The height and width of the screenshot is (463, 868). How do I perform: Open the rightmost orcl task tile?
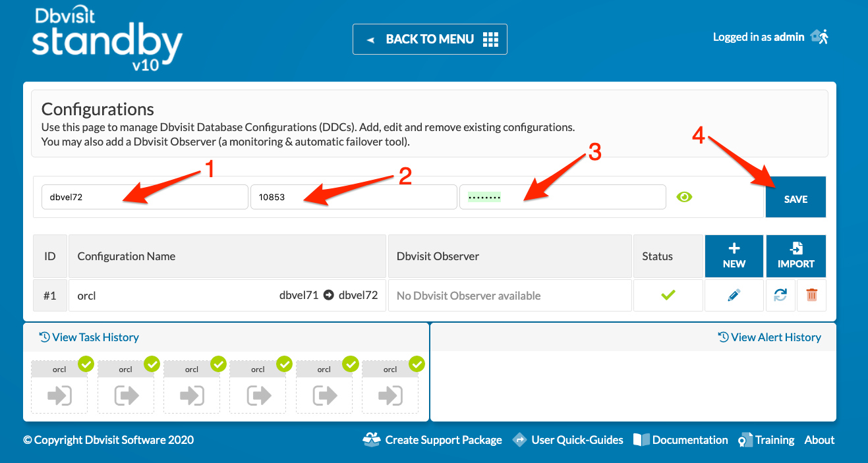(390, 387)
